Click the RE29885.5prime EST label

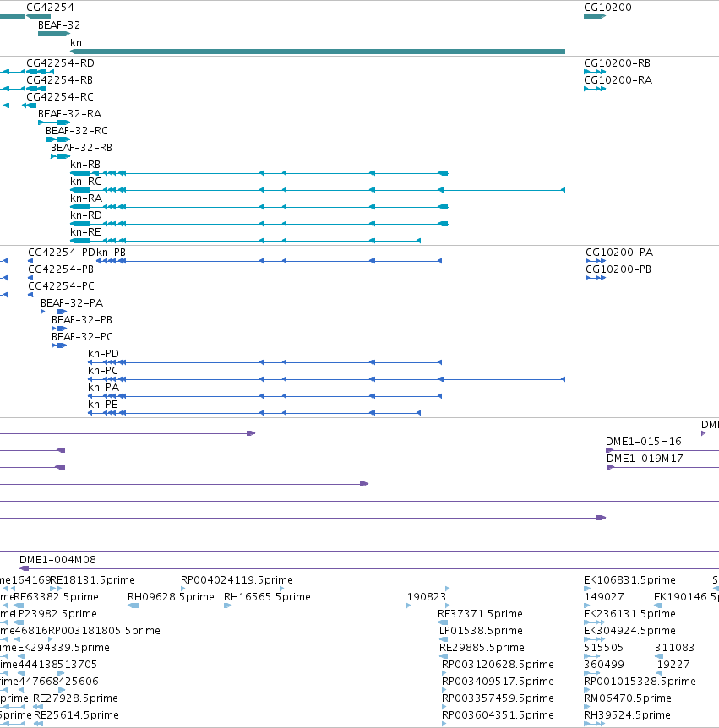coord(482,648)
